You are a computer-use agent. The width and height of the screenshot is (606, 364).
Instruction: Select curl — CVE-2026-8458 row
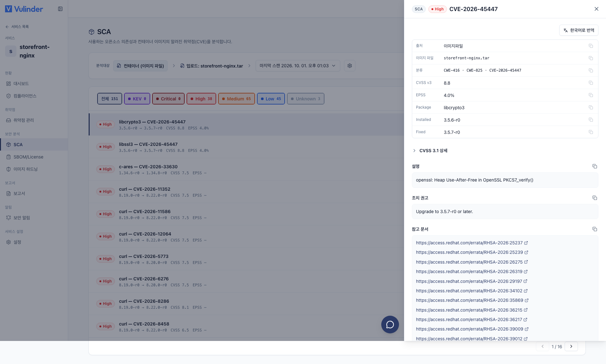(246, 326)
